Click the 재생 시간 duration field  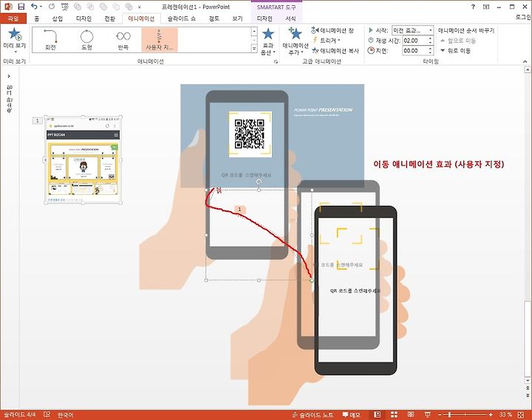(415, 41)
